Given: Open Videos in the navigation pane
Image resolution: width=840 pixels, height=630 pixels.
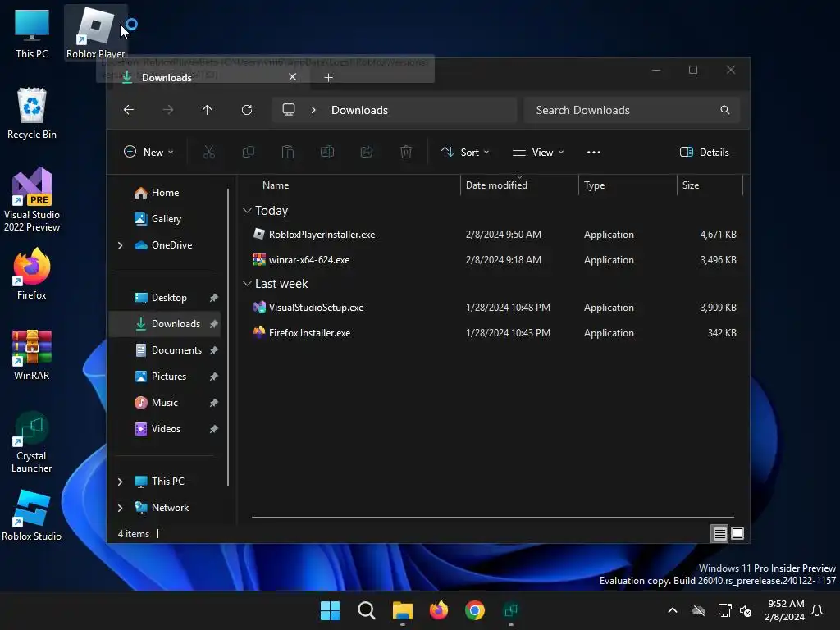Looking at the screenshot, I should (x=164, y=429).
